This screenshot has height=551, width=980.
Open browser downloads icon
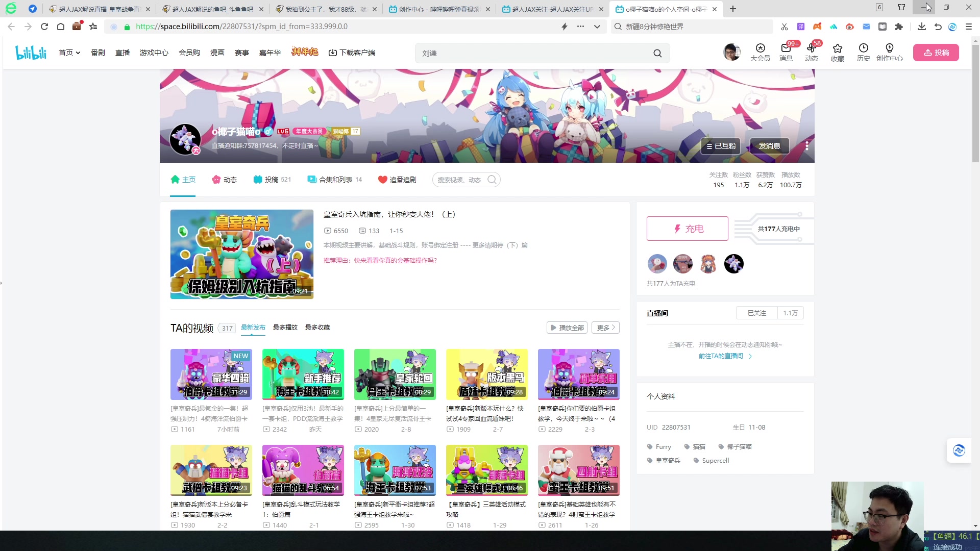point(921,27)
